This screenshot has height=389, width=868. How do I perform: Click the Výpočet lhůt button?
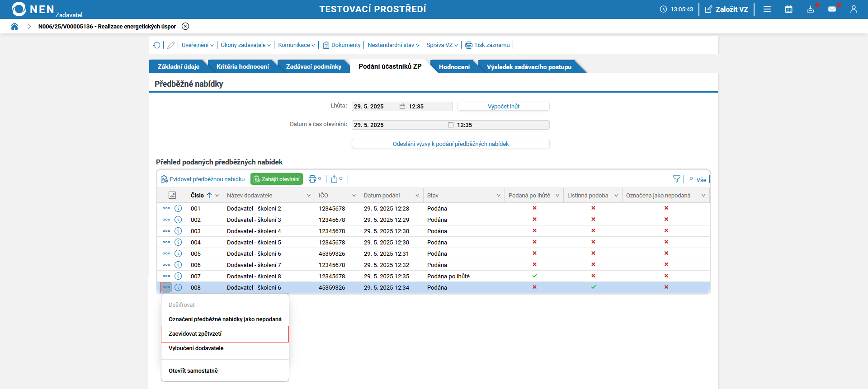[503, 107]
